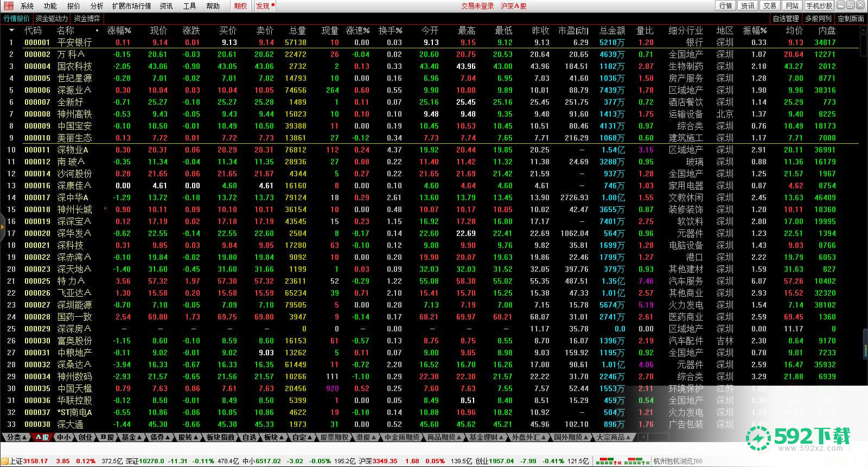Viewport: 868px width, 467px height.
Task: Switch to the 行情报价 tab
Action: pyautogui.click(x=17, y=18)
